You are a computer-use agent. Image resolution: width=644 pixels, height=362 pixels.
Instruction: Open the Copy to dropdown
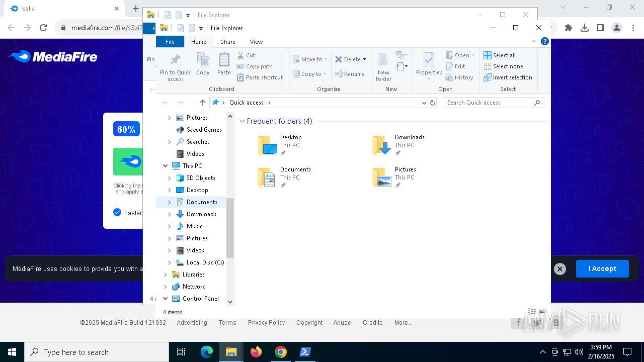(x=310, y=74)
